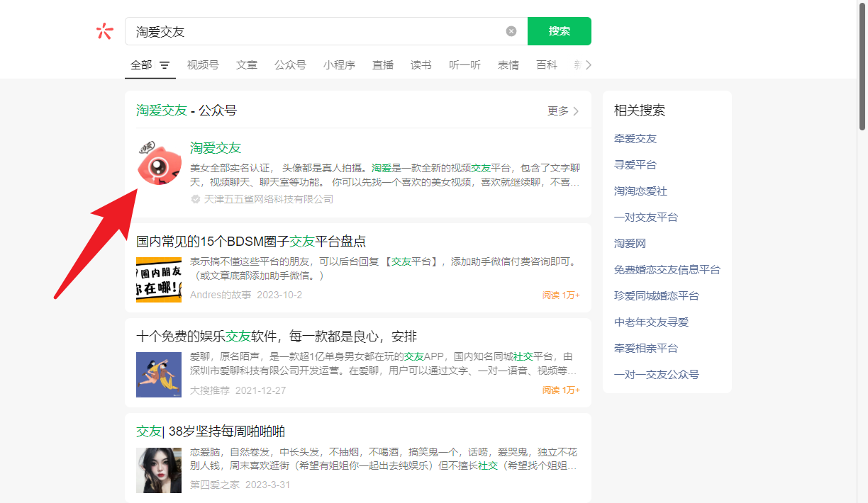This screenshot has width=868, height=503.
Task: Click the 阅读 1万+ count on the BDSM article
Action: [561, 295]
